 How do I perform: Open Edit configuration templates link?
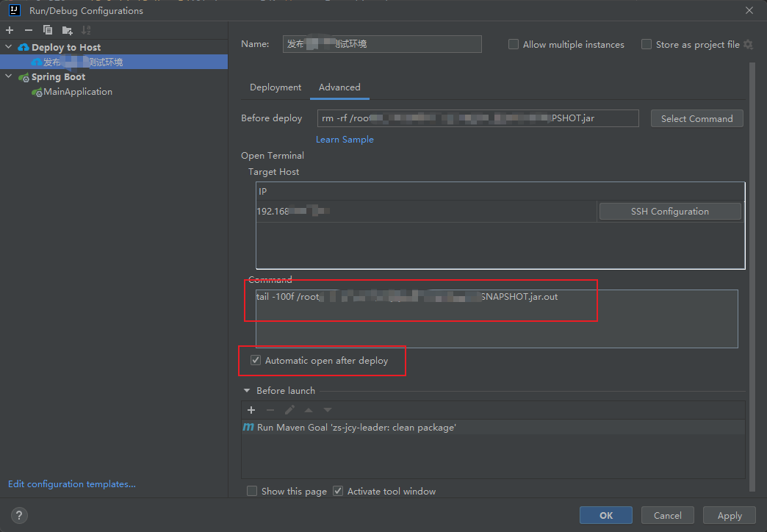click(x=72, y=484)
